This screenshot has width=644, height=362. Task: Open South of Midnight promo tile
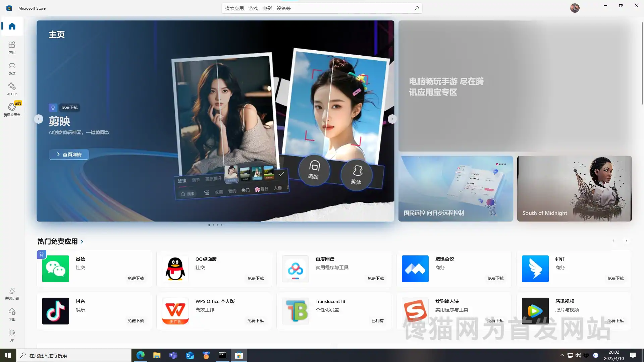click(x=574, y=188)
